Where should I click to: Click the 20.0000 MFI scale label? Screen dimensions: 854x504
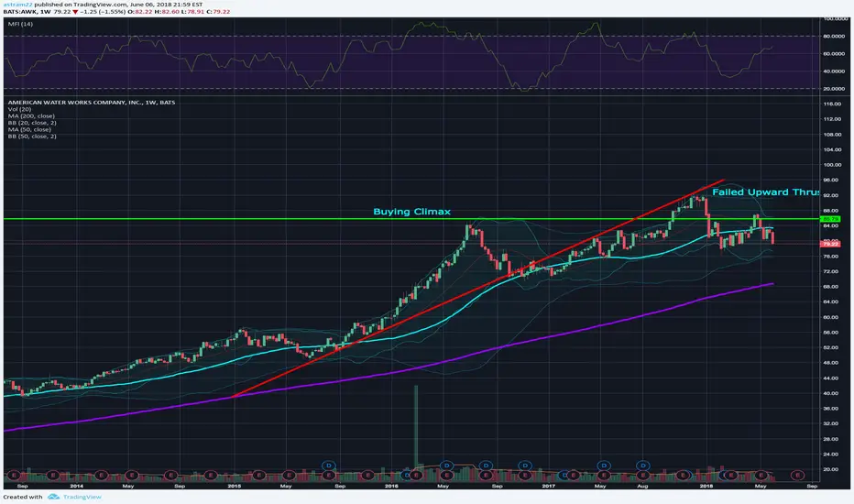point(835,88)
